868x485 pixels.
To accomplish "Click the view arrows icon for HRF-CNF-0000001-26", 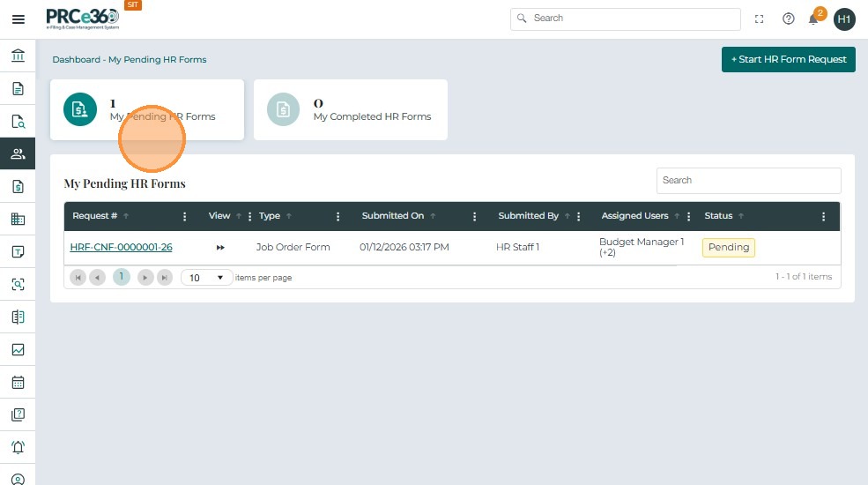I will (220, 248).
